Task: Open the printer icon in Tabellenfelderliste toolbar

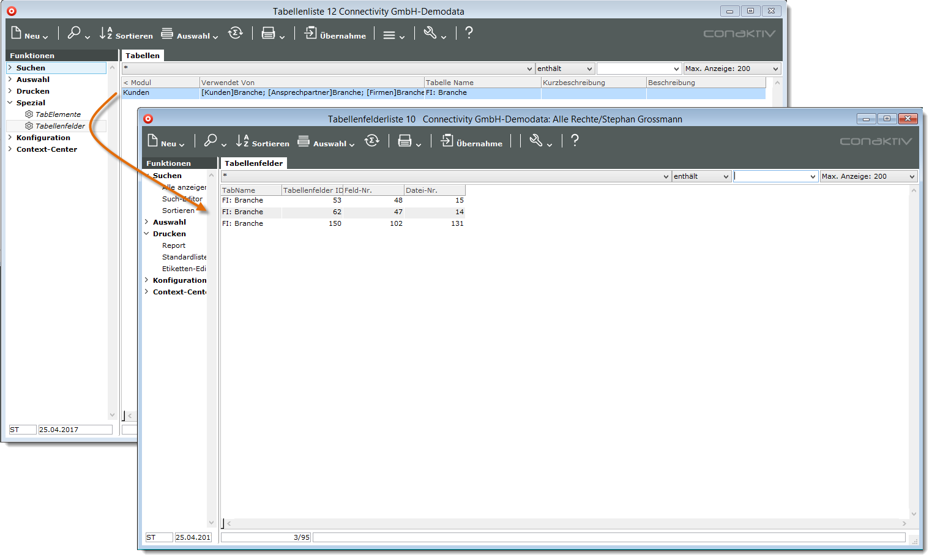Action: click(405, 141)
